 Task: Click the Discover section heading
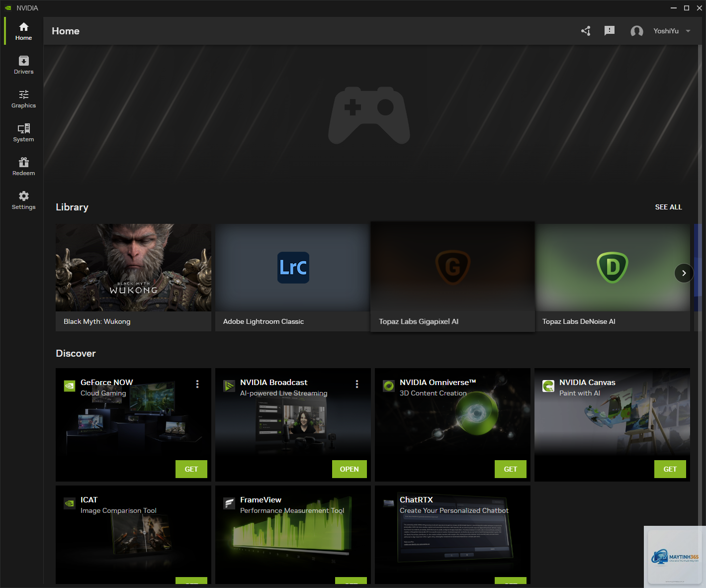pyautogui.click(x=76, y=353)
